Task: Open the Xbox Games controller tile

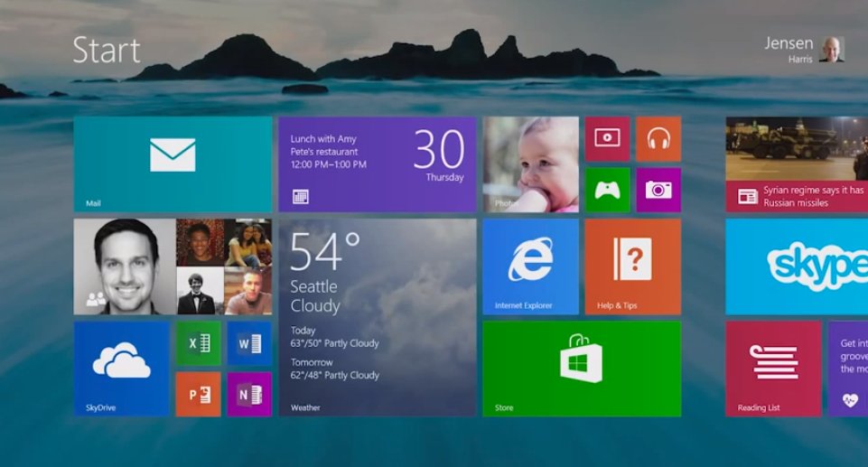Action: (607, 190)
